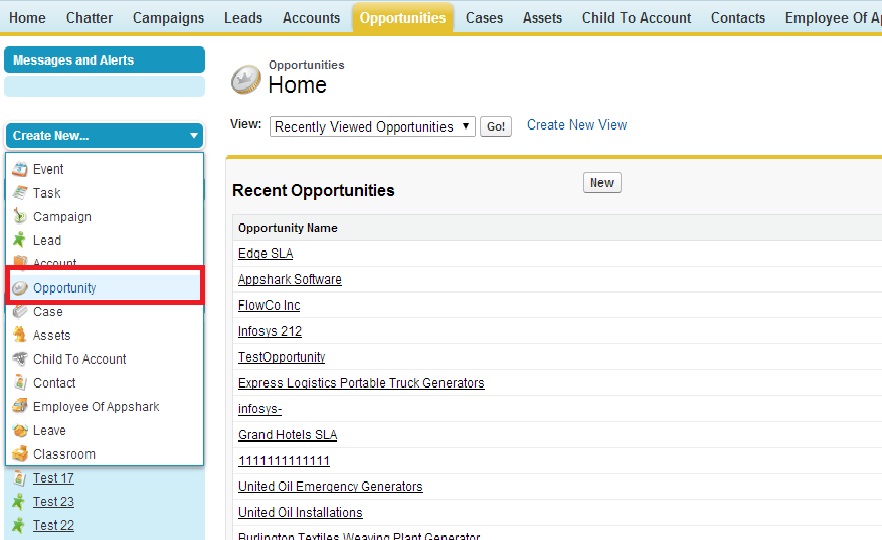This screenshot has width=882, height=540.
Task: Click the Campaign icon in menu
Action: click(x=20, y=216)
